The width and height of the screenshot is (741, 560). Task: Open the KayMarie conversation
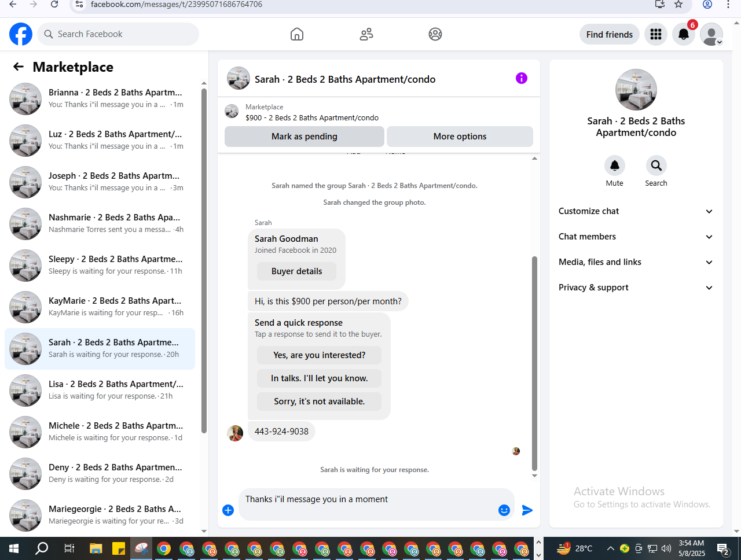(x=100, y=307)
